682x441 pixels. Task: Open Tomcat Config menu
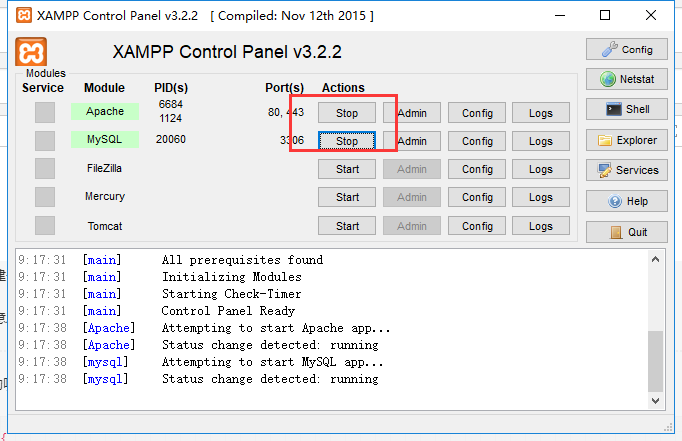[x=477, y=226]
